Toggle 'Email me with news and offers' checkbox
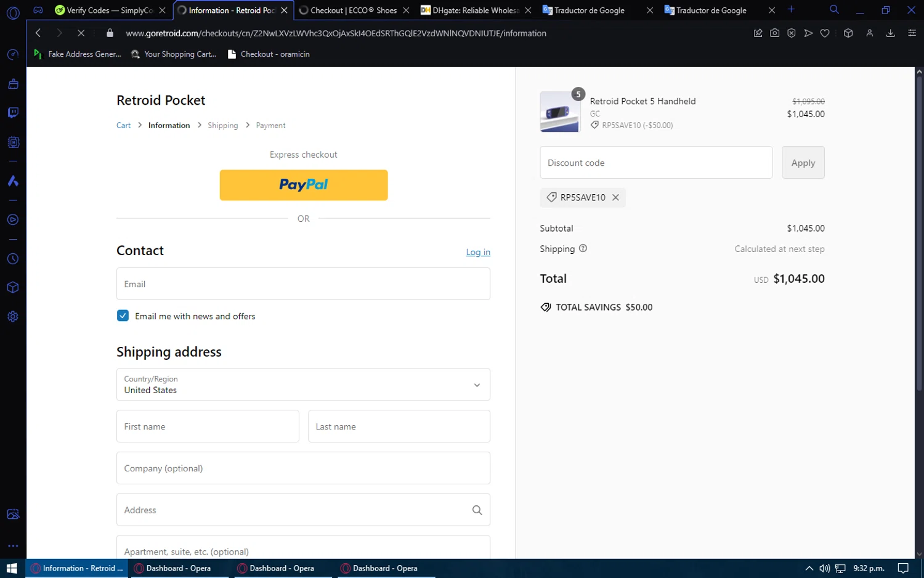 pyautogui.click(x=123, y=315)
